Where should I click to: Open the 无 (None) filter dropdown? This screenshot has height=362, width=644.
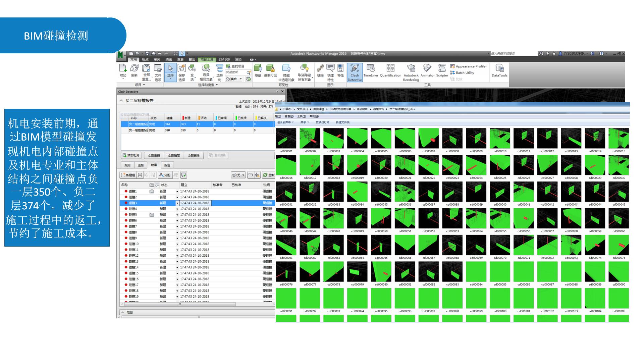tap(238, 175)
